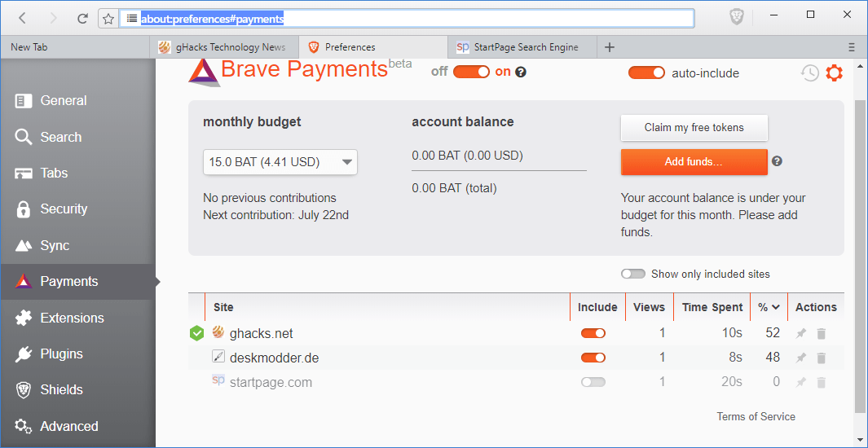Click the startpage.com site name

[x=271, y=382]
